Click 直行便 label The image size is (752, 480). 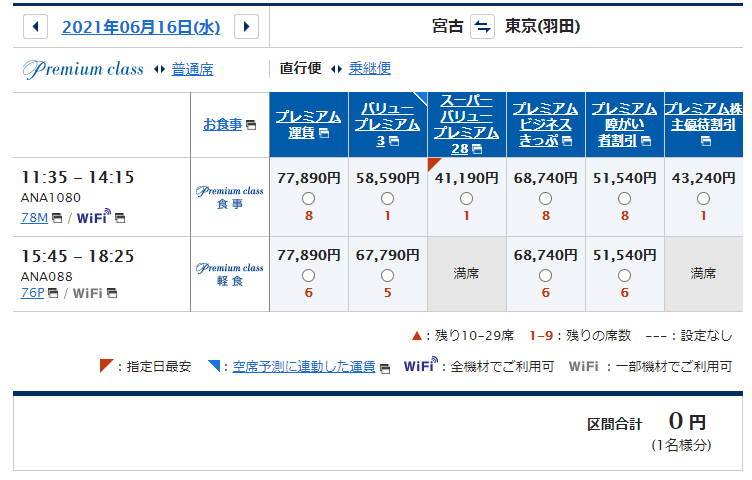[301, 68]
